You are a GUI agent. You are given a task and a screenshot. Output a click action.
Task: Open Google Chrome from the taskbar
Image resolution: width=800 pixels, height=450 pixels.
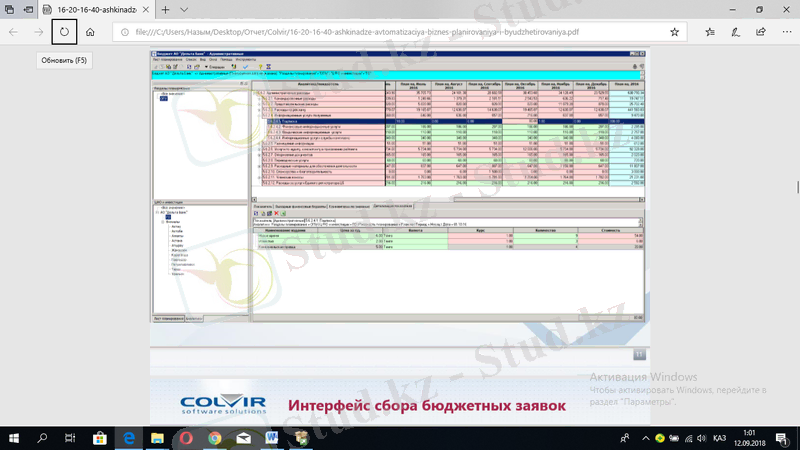214,438
